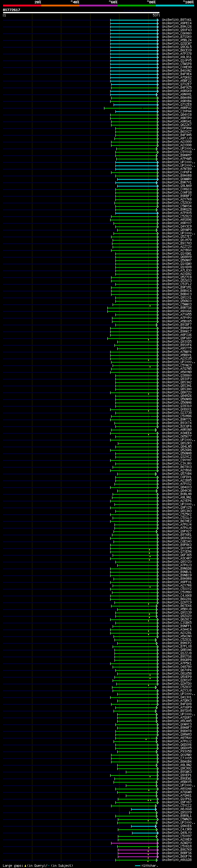Select the UniRef100_A9RPU2 label
The image size is (197, 868).
177,108
